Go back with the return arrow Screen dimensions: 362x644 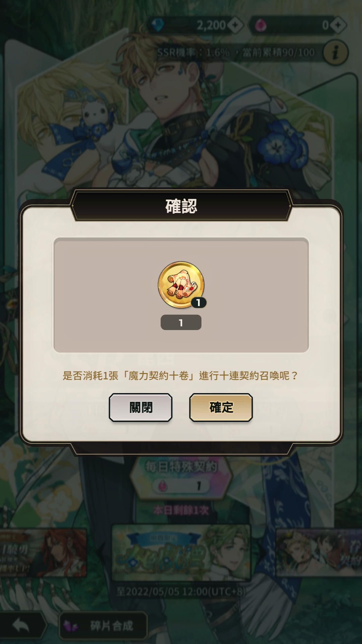[21, 626]
